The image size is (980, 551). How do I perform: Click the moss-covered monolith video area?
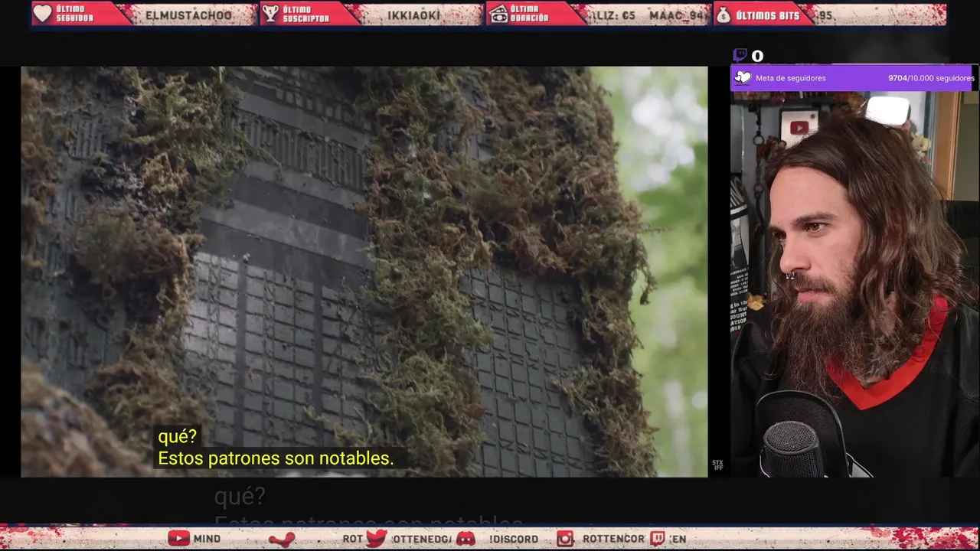tap(364, 272)
